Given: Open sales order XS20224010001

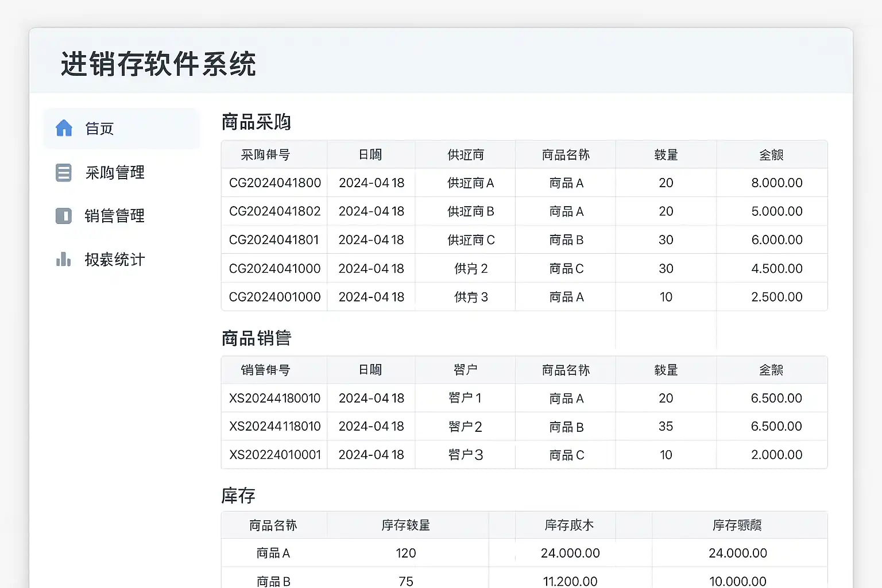Looking at the screenshot, I should pyautogui.click(x=274, y=455).
